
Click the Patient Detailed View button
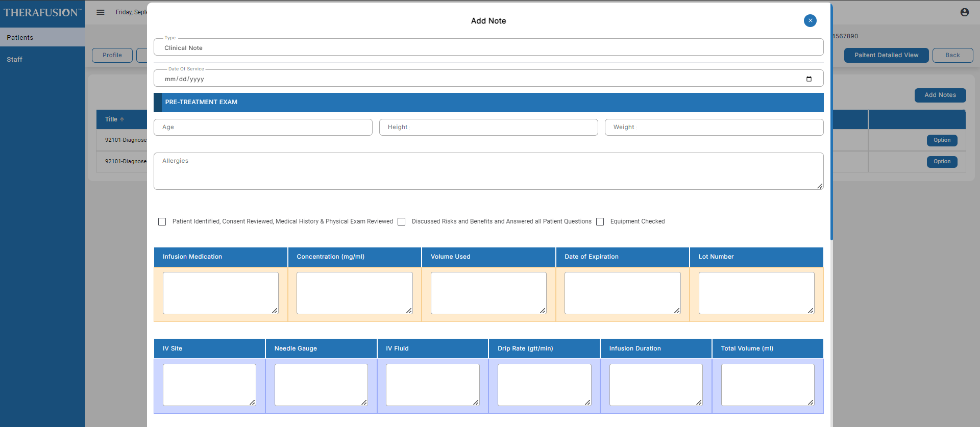886,55
